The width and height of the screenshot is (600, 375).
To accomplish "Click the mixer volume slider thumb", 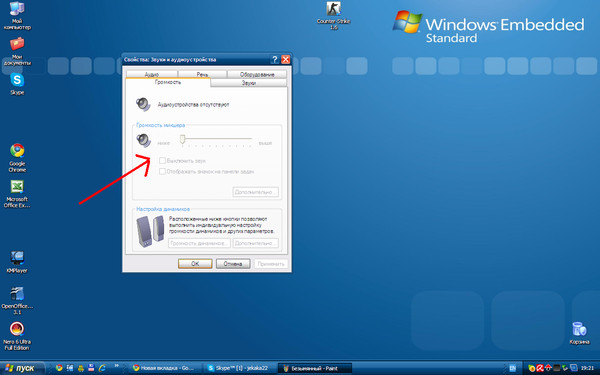I will pyautogui.click(x=183, y=139).
